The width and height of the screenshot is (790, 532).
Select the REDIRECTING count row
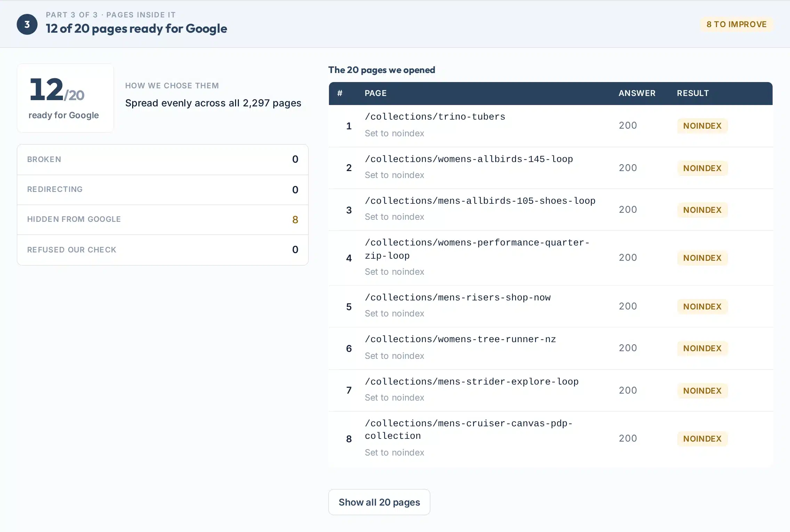click(x=163, y=190)
